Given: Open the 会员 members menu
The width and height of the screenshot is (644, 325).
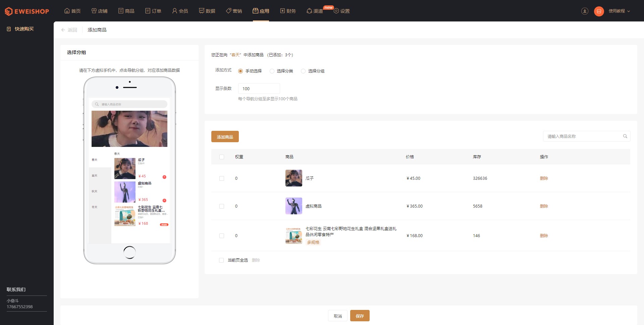Looking at the screenshot, I should tap(180, 11).
